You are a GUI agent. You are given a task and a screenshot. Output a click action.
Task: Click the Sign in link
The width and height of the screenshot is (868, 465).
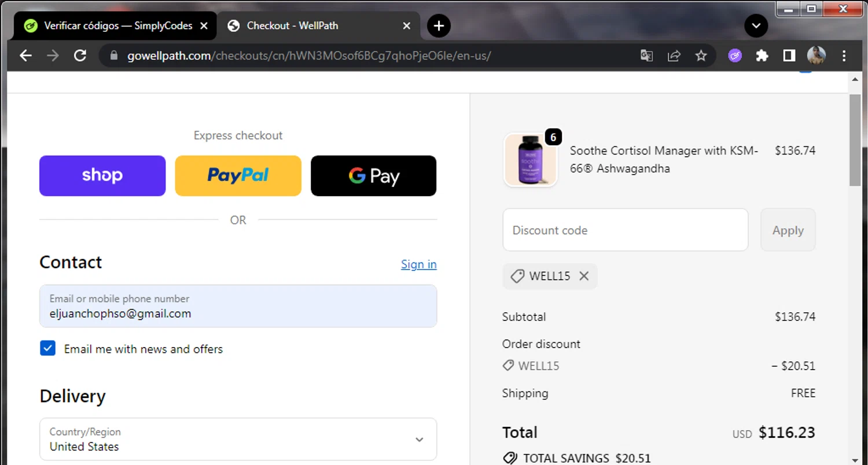(x=418, y=264)
